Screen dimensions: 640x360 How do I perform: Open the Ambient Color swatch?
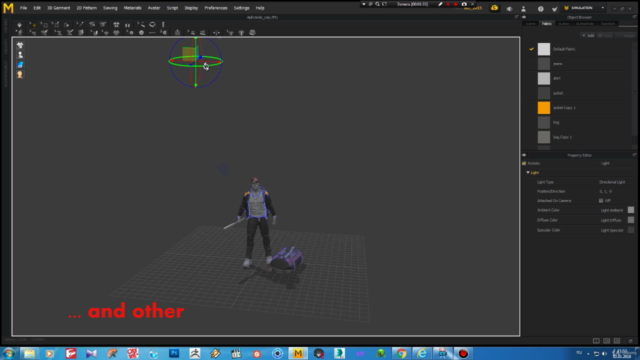631,210
